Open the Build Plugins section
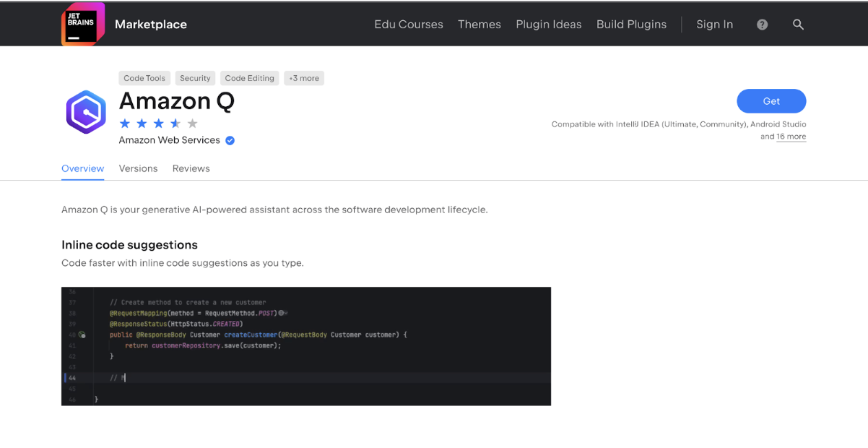This screenshot has width=868, height=448. [x=631, y=24]
